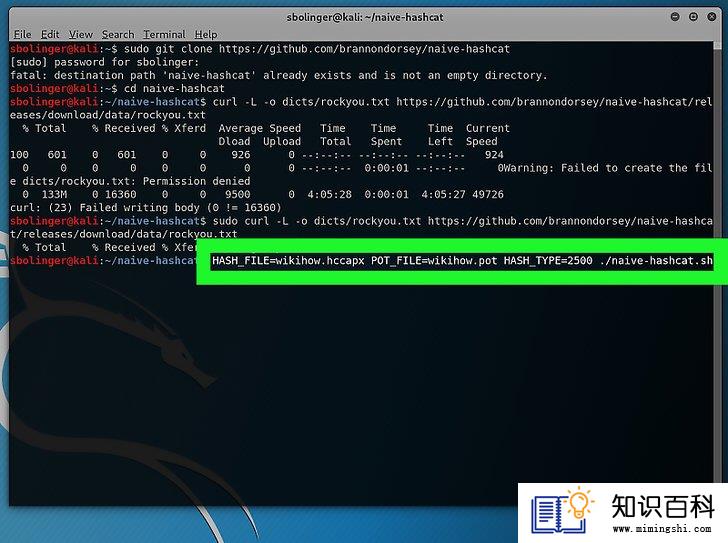Close the terminal window

click(x=711, y=17)
